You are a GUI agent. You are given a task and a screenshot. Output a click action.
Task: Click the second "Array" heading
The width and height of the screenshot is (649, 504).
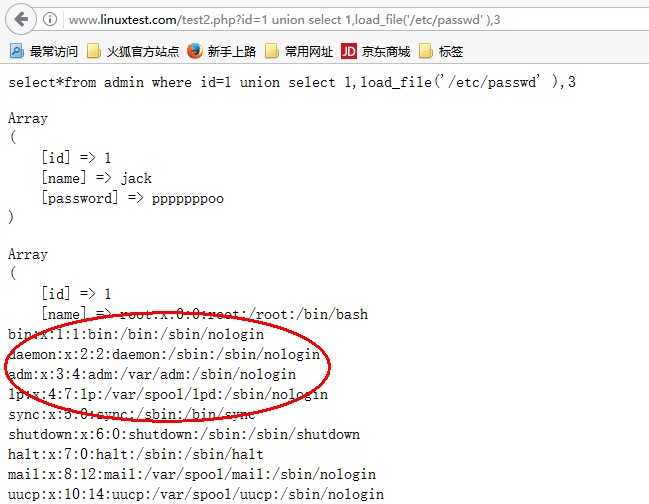tap(28, 254)
